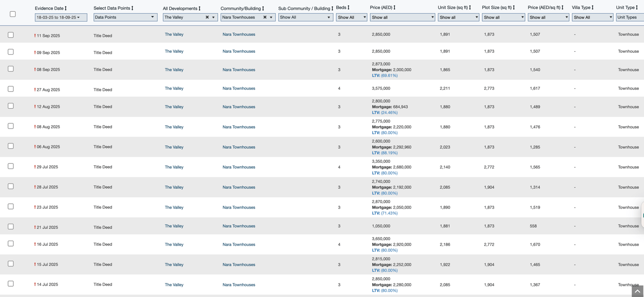Image resolution: width=644 pixels, height=297 pixels.
Task: Open the Unit Size filter dropdown
Action: click(458, 17)
